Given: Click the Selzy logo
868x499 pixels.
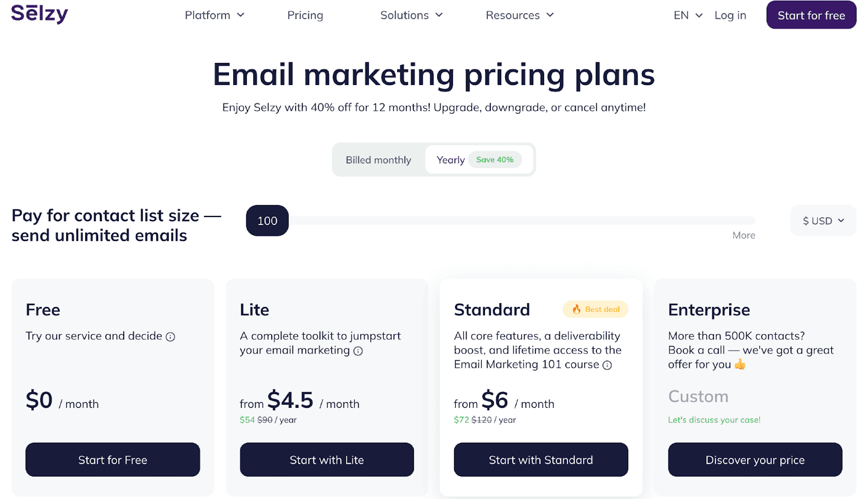Looking at the screenshot, I should point(40,14).
